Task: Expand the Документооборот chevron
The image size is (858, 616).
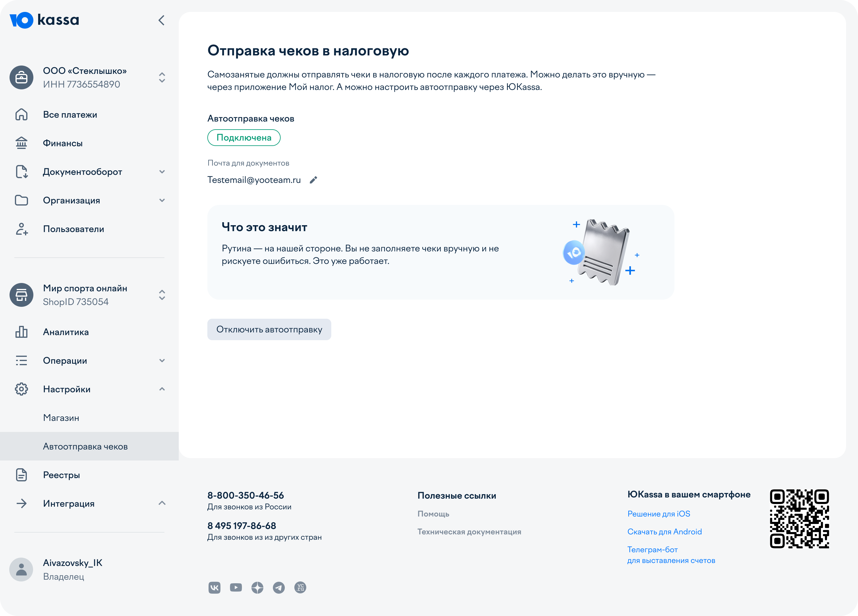Action: pos(162,172)
